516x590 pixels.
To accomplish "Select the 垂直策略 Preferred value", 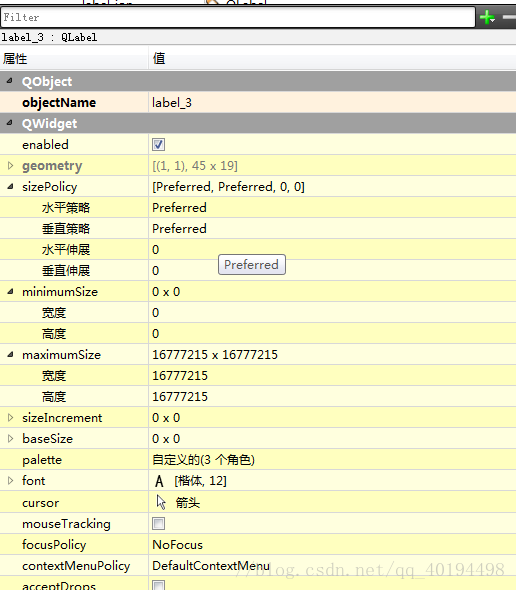I will pos(179,229).
